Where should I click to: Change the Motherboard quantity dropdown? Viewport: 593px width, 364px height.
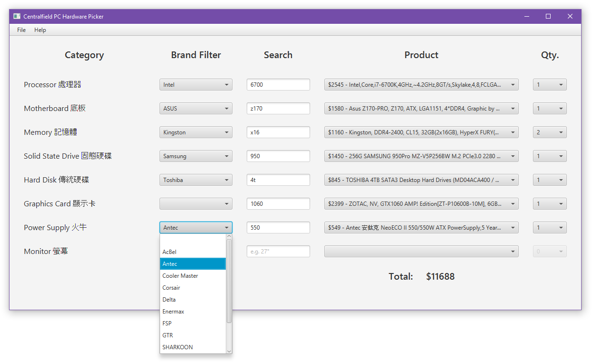[x=550, y=109]
